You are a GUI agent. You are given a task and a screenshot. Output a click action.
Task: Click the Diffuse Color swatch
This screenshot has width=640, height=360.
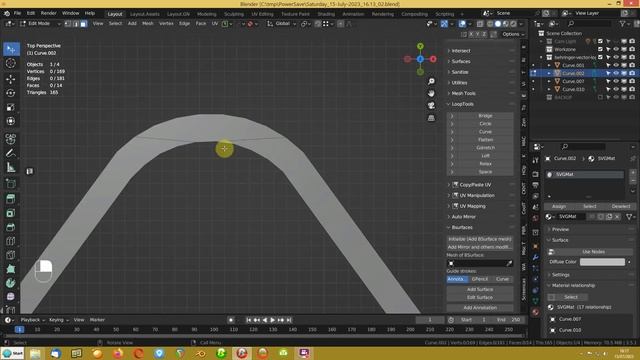[x=602, y=262]
